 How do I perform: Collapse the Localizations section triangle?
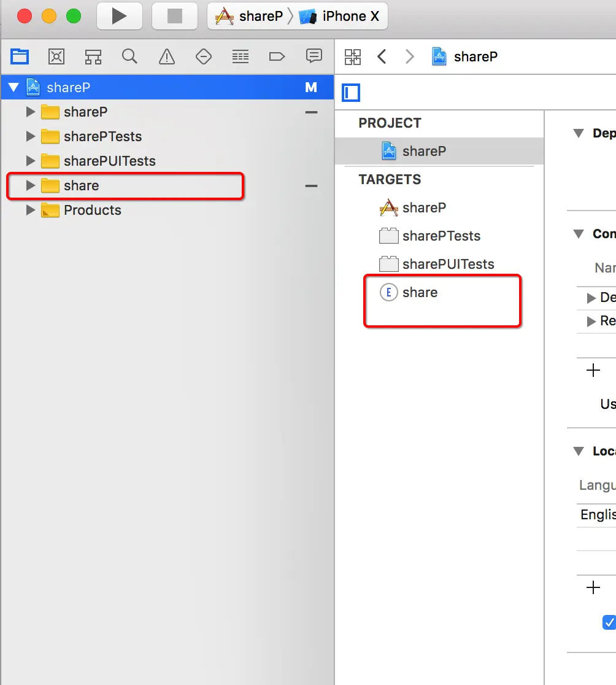tap(579, 451)
